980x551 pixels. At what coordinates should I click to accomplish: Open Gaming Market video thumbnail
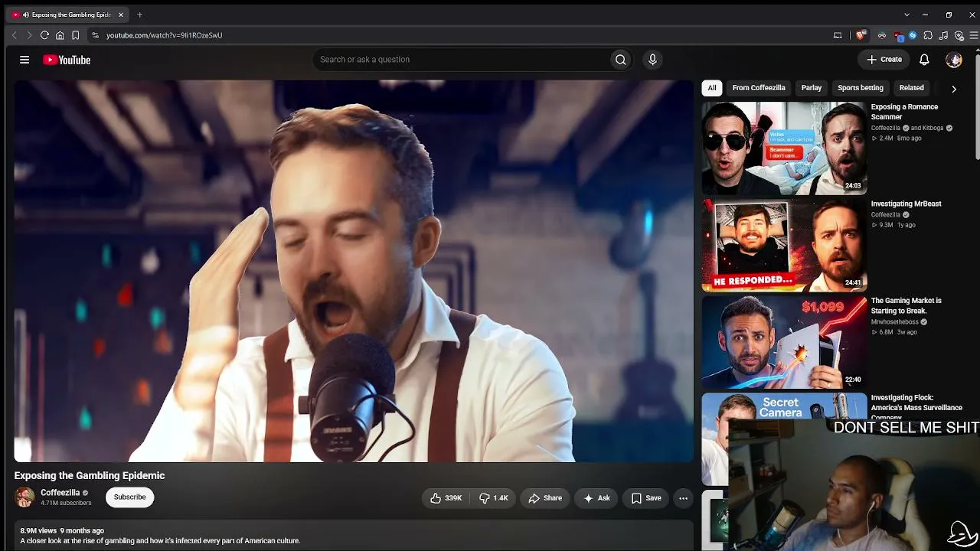pyautogui.click(x=784, y=342)
